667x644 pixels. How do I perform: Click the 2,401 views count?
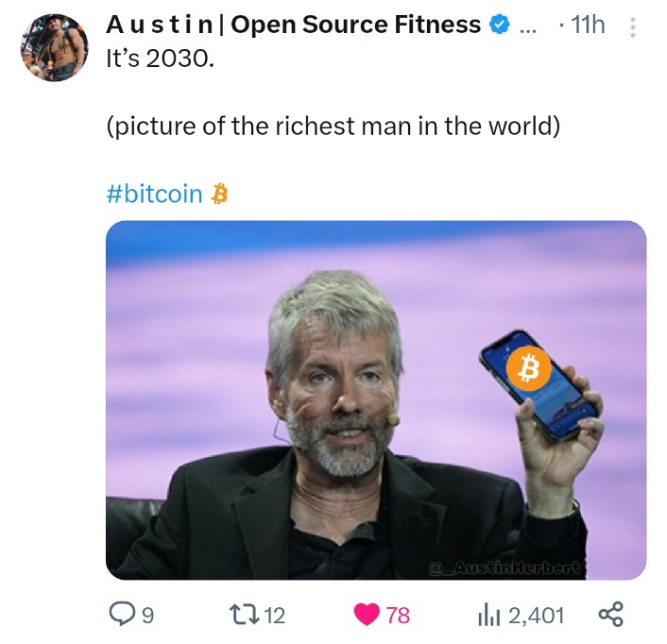click(537, 616)
